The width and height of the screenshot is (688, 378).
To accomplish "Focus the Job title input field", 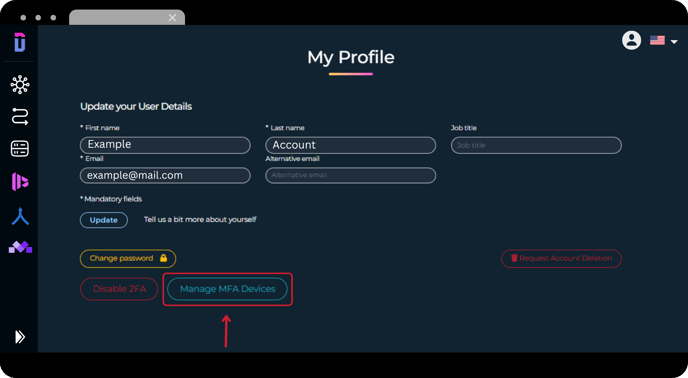I will coord(536,145).
